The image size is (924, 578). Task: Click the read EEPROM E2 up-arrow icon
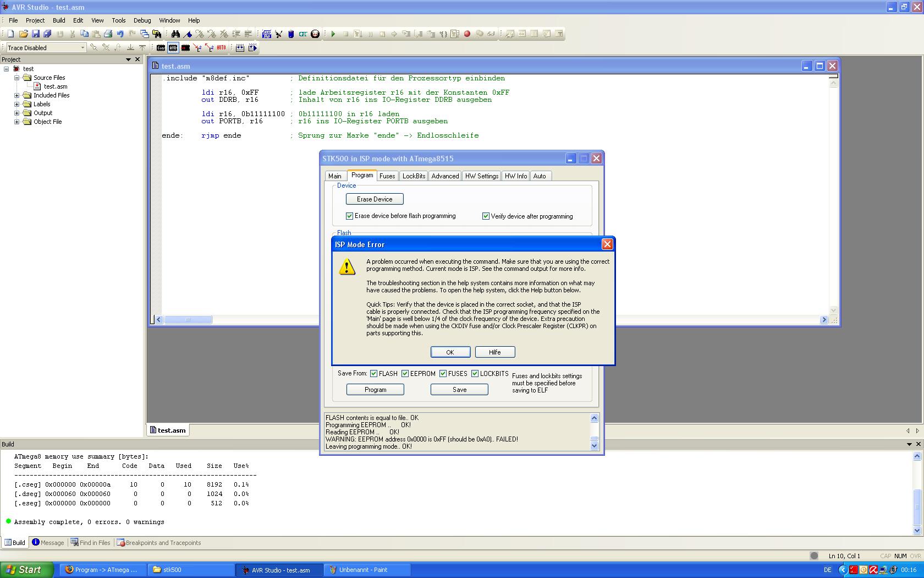210,48
